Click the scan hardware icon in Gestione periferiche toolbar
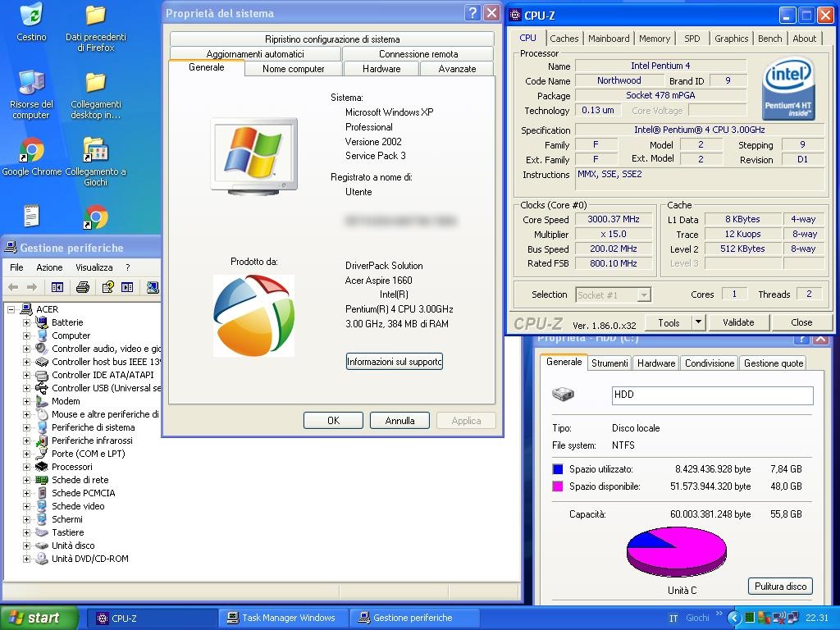The width and height of the screenshot is (840, 630). click(153, 288)
